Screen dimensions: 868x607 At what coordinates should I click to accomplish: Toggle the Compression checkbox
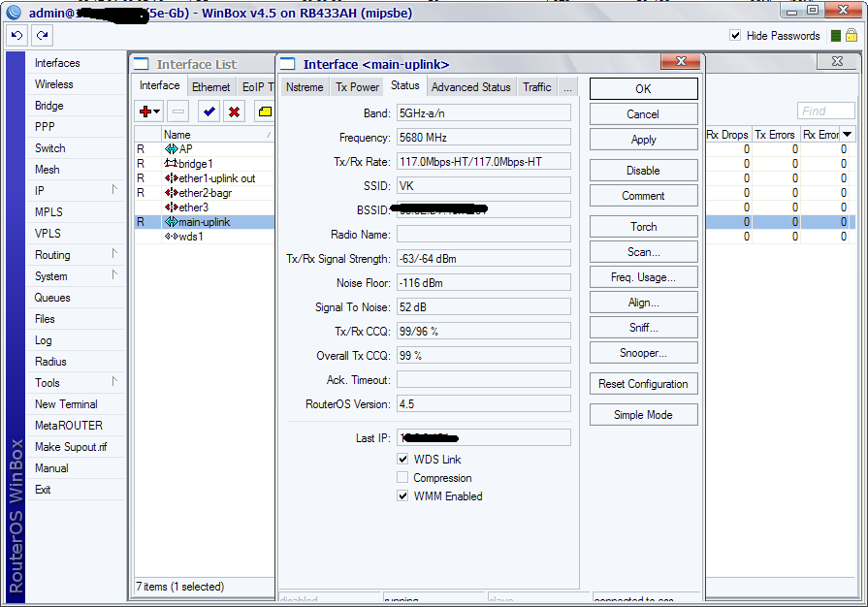(x=403, y=477)
